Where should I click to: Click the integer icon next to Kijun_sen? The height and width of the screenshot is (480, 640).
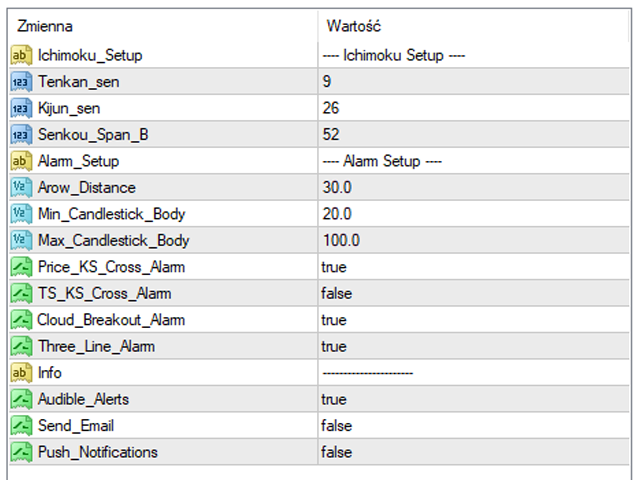[21, 108]
